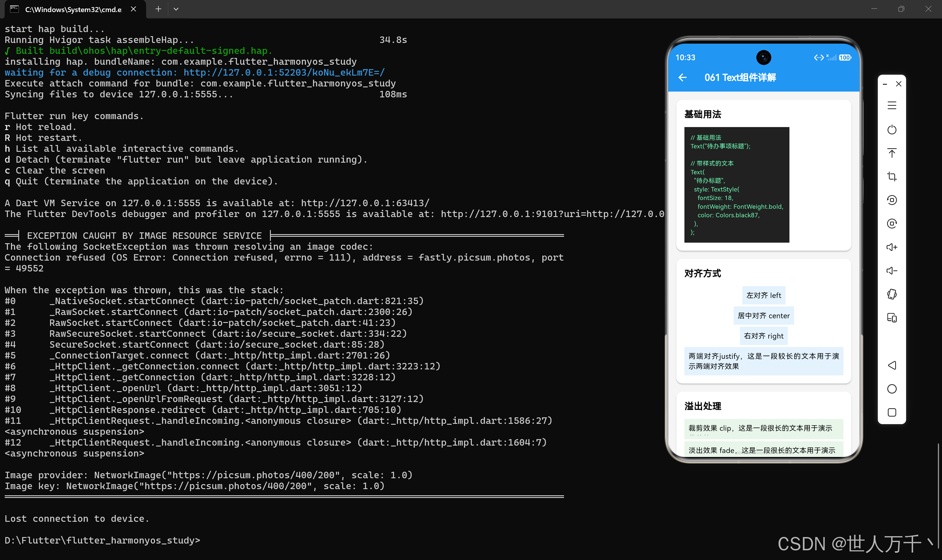942x560 pixels.
Task: Click the debug connection URL in the terminal
Action: click(x=284, y=72)
